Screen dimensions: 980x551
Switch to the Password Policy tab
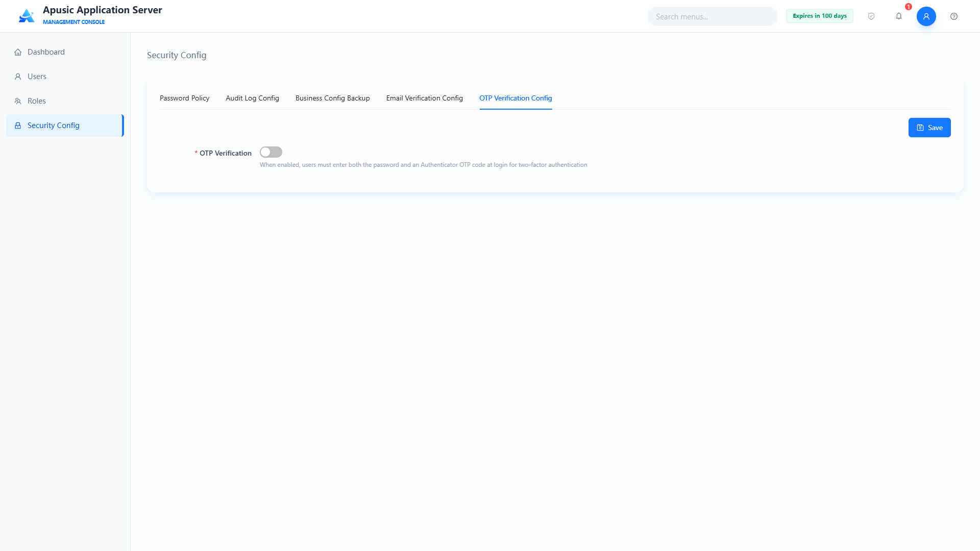pos(185,98)
